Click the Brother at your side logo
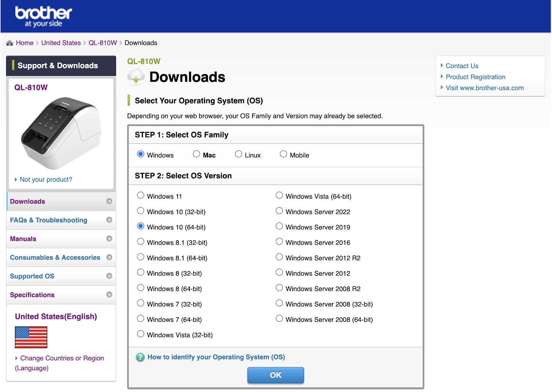Viewport: 552px width, 392px height. tap(43, 17)
